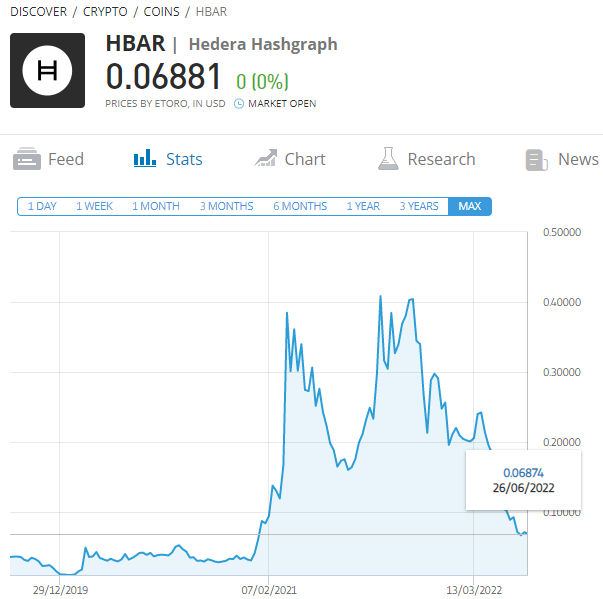The width and height of the screenshot is (603, 599).
Task: Open the Research tab
Action: pyautogui.click(x=441, y=159)
